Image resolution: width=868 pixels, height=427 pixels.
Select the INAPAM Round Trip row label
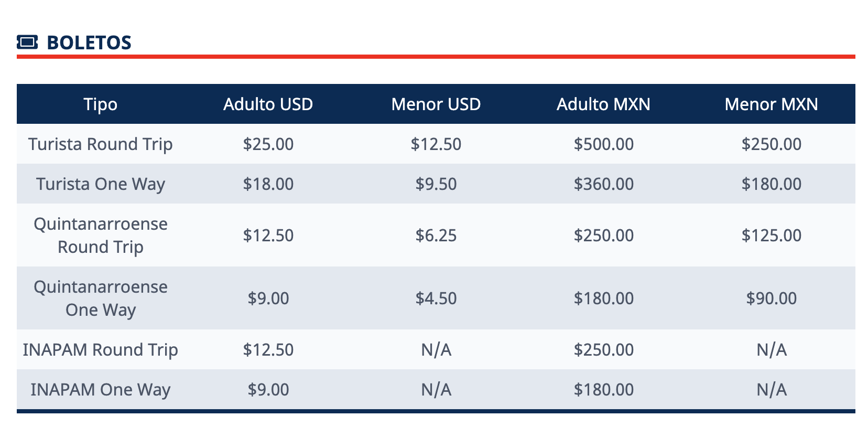tap(101, 350)
